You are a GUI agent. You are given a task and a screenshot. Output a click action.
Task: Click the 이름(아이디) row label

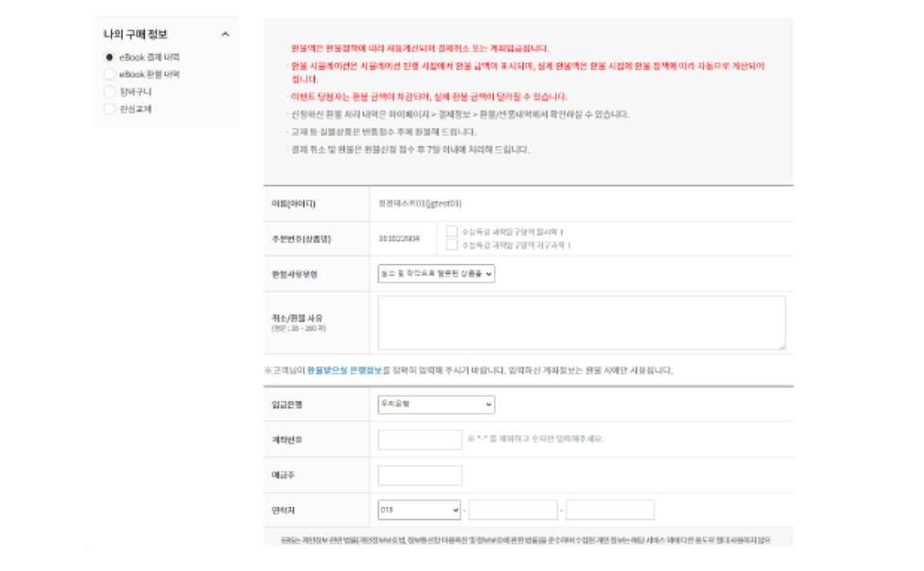pyautogui.click(x=294, y=203)
